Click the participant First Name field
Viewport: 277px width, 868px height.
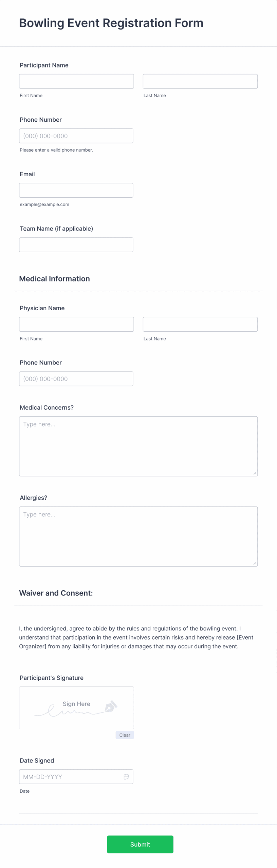point(76,81)
